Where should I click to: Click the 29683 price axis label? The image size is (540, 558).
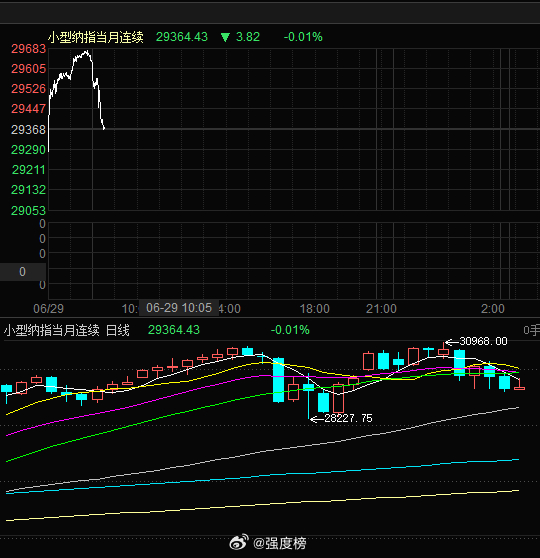tap(28, 49)
